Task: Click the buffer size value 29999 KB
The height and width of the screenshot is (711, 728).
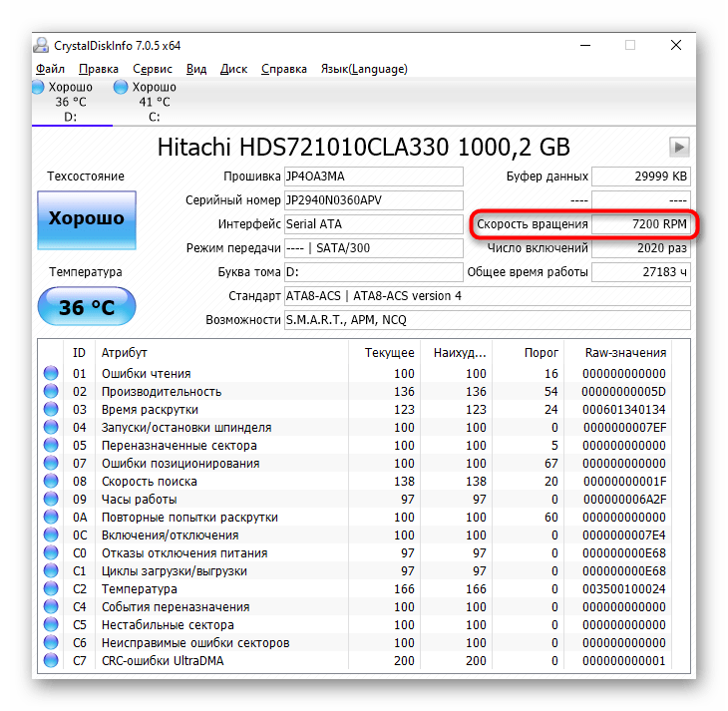Action: pyautogui.click(x=641, y=177)
